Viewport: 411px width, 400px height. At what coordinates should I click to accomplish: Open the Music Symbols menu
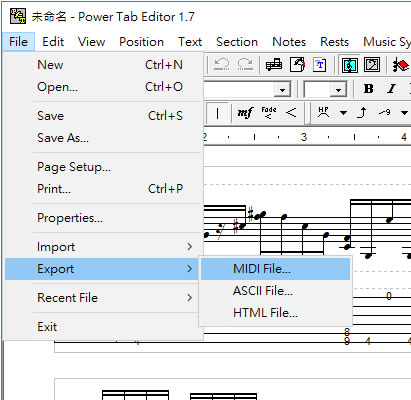click(x=387, y=42)
